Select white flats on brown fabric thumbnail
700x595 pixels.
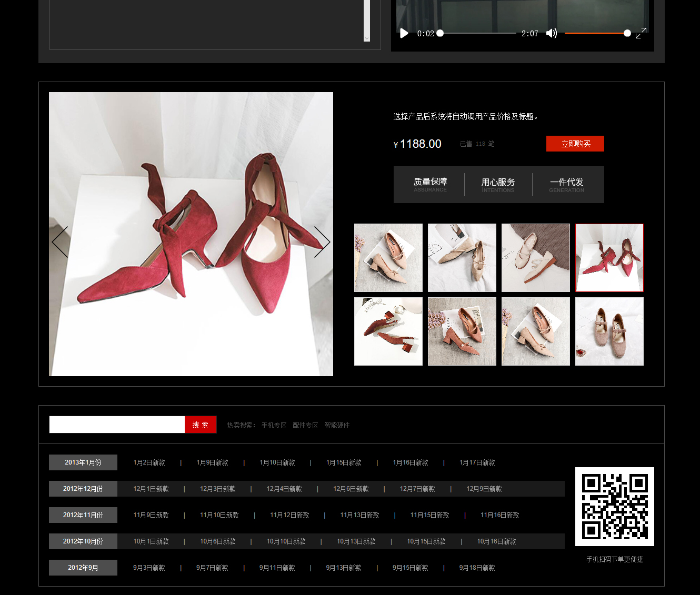click(536, 258)
